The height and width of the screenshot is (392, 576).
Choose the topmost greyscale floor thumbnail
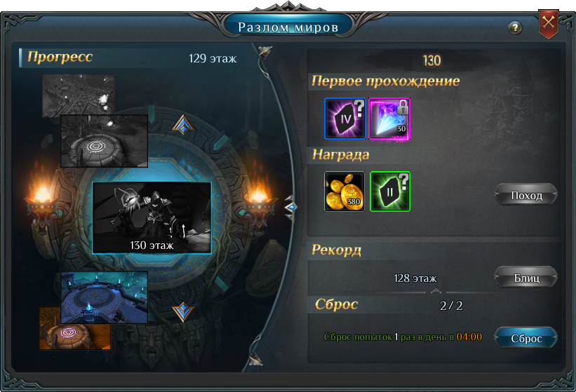click(79, 95)
